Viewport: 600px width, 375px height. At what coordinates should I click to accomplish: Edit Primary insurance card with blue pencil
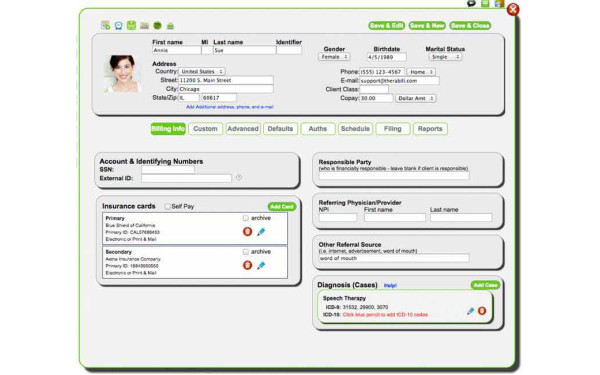(x=261, y=232)
